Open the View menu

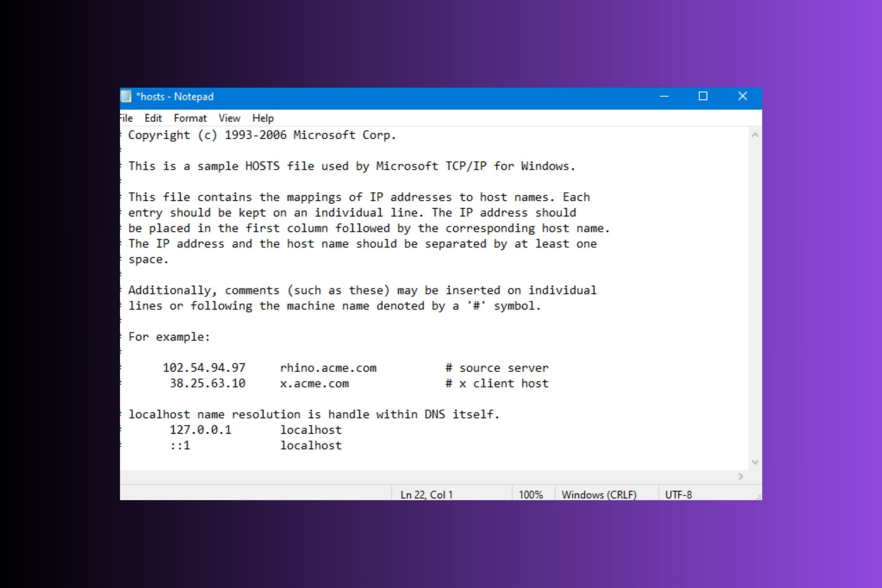pos(229,118)
